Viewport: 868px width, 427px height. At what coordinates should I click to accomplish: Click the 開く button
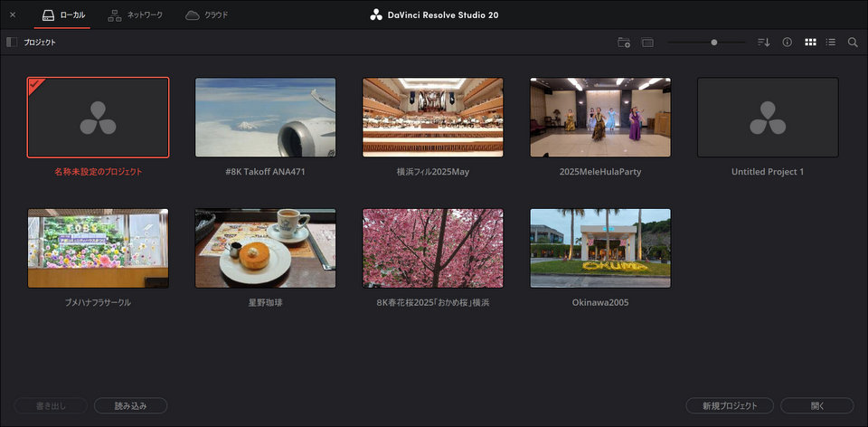click(816, 405)
